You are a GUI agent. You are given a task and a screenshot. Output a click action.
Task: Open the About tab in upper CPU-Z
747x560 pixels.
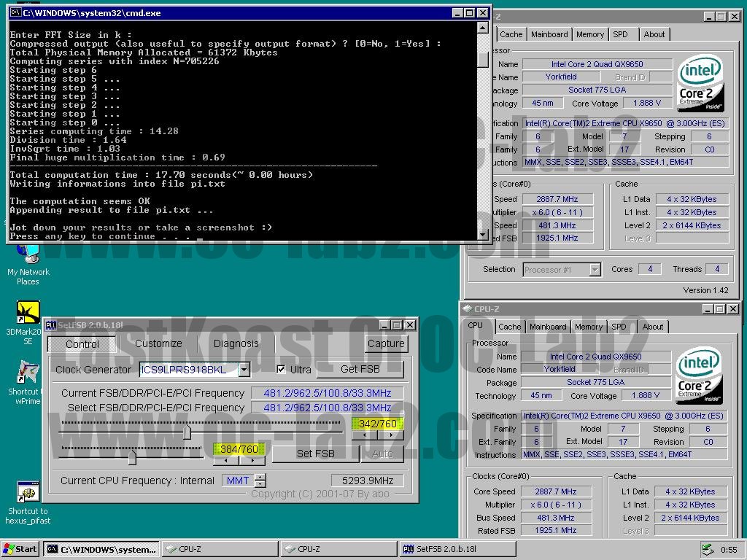pyautogui.click(x=654, y=34)
